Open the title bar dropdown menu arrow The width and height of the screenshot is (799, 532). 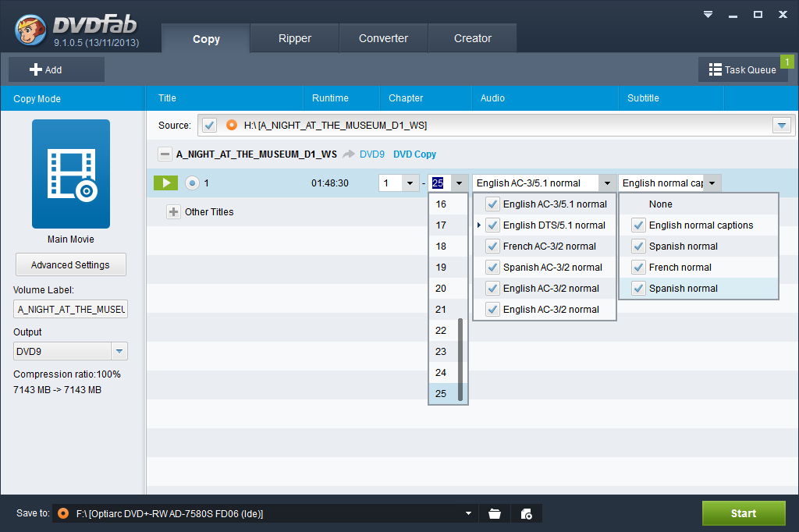click(x=708, y=14)
